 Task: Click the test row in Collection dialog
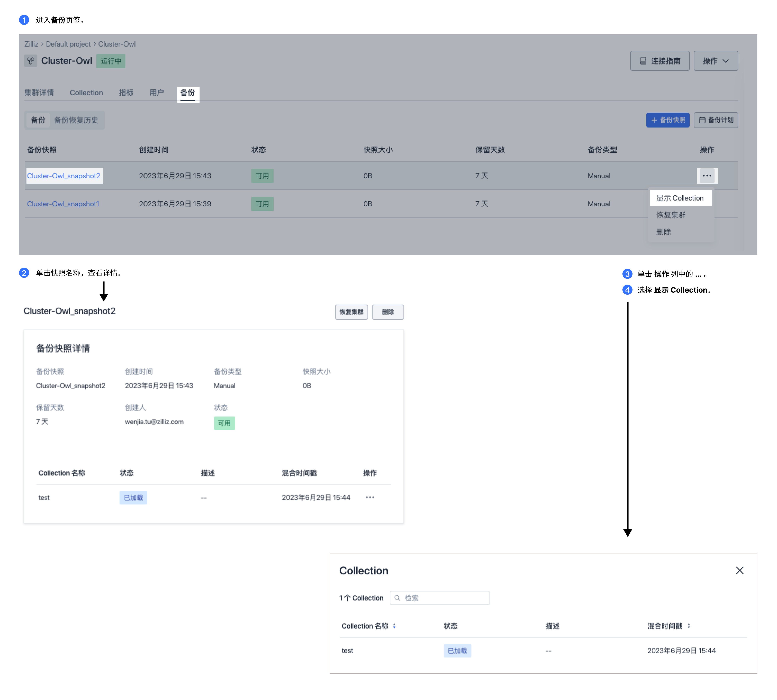tap(544, 651)
